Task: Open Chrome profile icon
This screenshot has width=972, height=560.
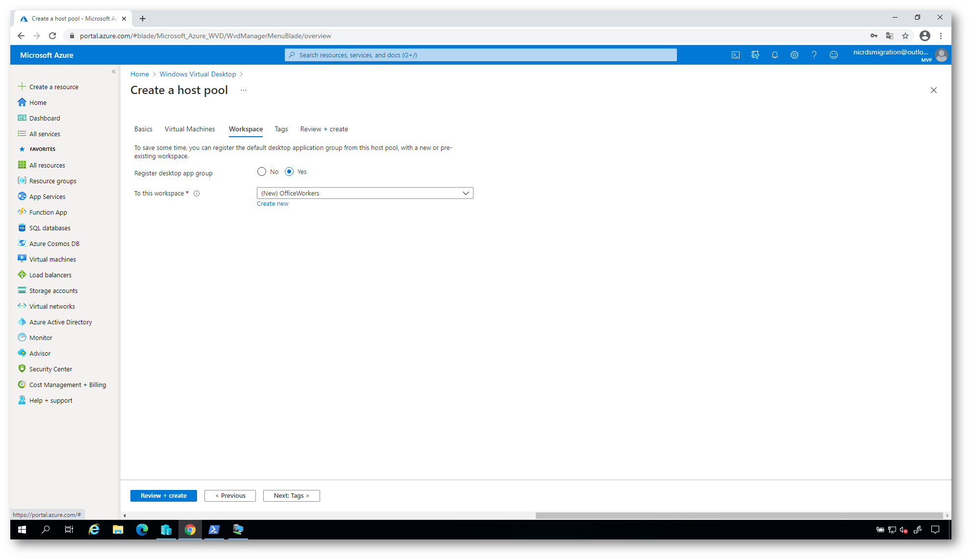Action: click(924, 36)
